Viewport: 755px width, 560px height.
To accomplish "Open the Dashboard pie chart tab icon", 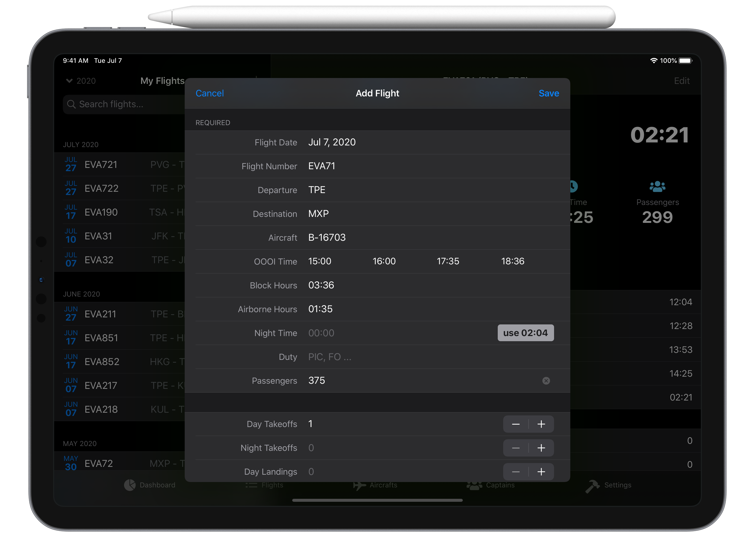I will click(129, 485).
